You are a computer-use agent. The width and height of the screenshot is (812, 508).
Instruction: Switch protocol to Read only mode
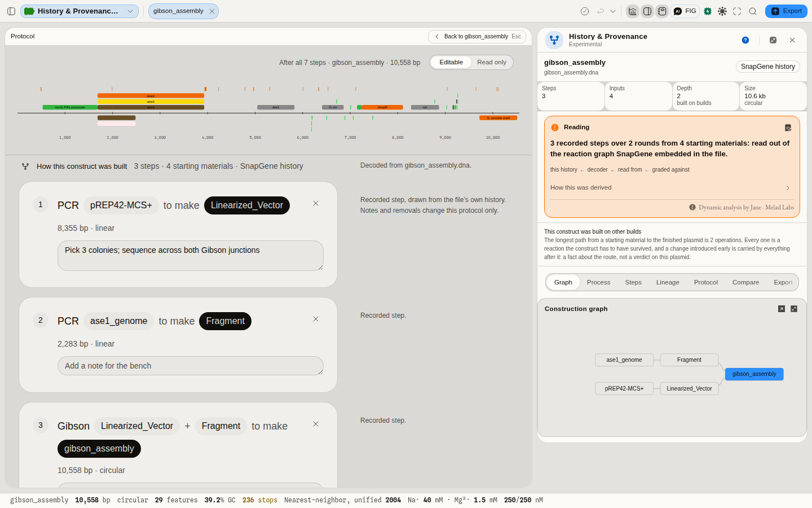click(x=492, y=63)
